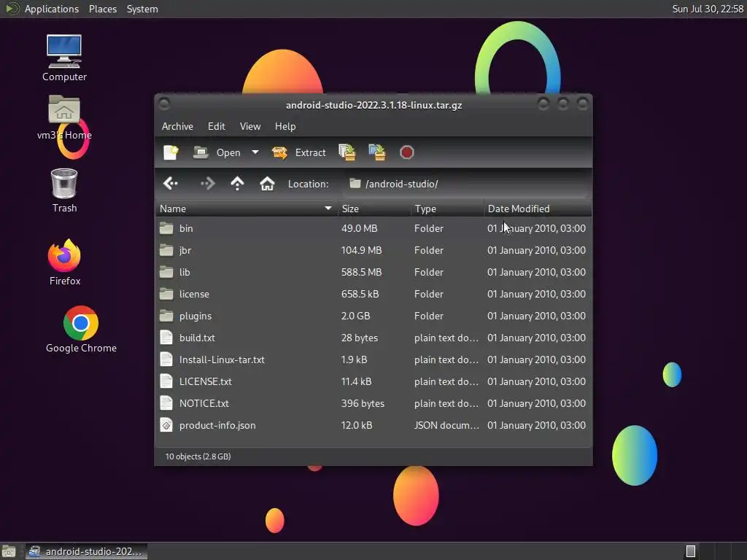Click the add files to archive icon
This screenshot has width=747, height=560.
pos(347,152)
